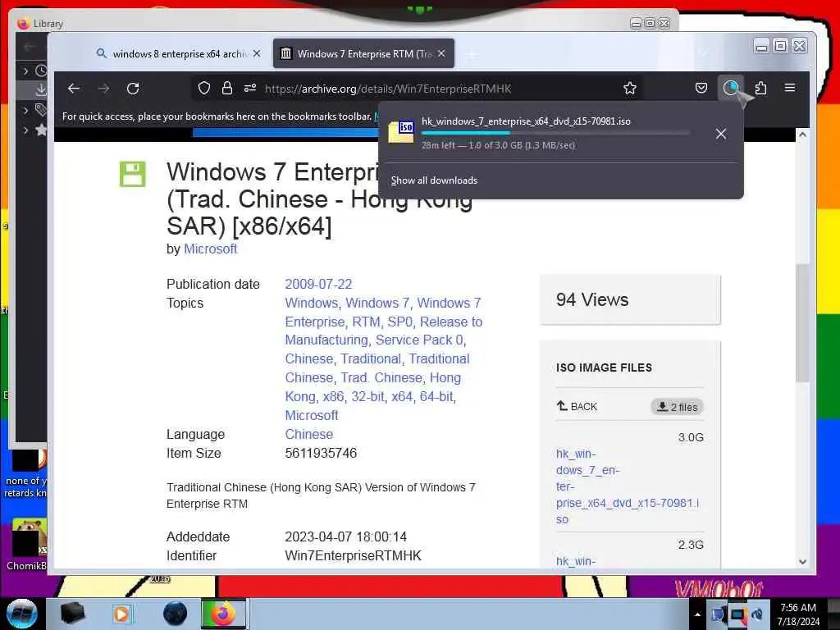Click the page scrollbar up arrow

click(802, 135)
